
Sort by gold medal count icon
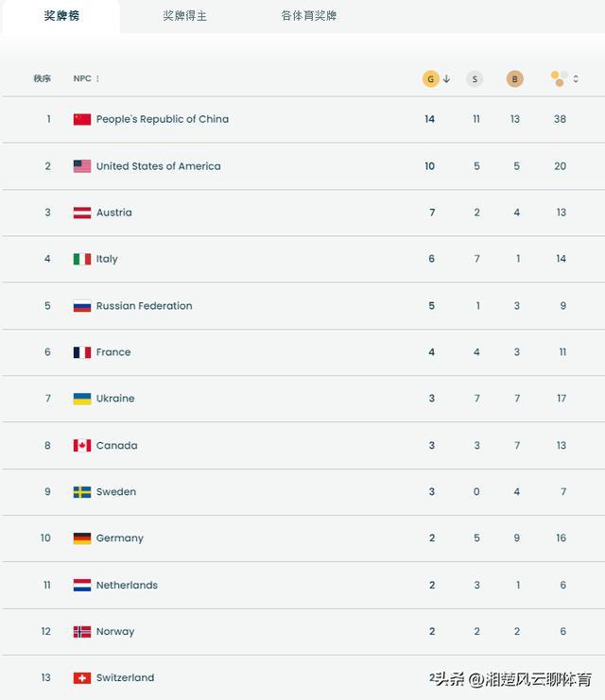pyautogui.click(x=430, y=79)
